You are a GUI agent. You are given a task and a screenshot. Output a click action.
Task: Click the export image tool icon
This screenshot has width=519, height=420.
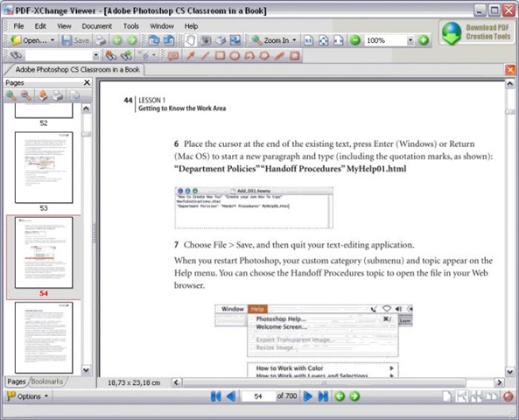pyautogui.click(x=235, y=40)
